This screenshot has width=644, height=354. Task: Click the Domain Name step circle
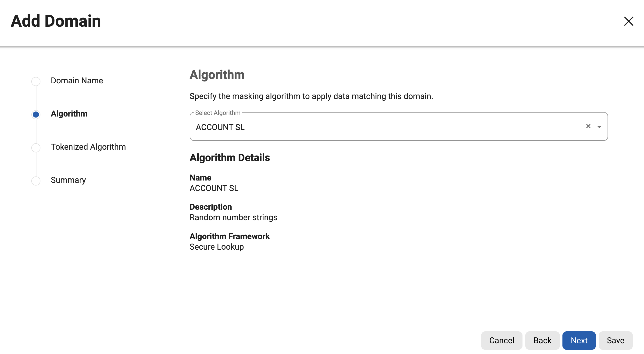click(x=36, y=81)
